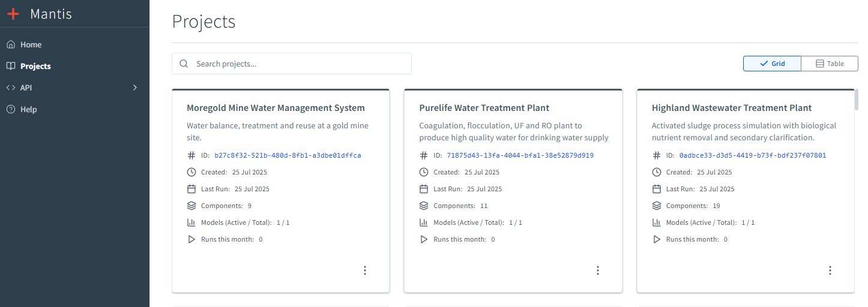Click the layers icon on Moregold card
This screenshot has width=868, height=307.
tap(191, 206)
